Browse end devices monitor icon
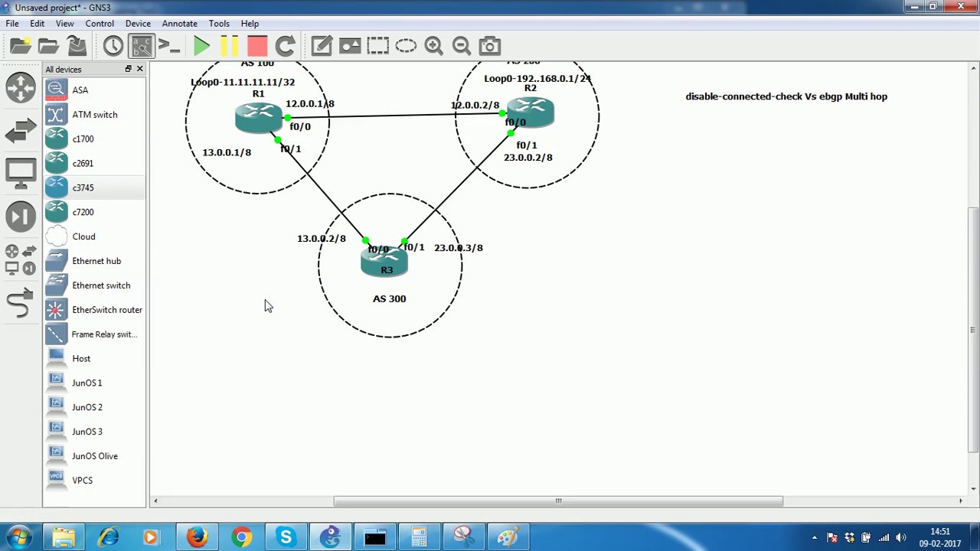 tap(21, 174)
